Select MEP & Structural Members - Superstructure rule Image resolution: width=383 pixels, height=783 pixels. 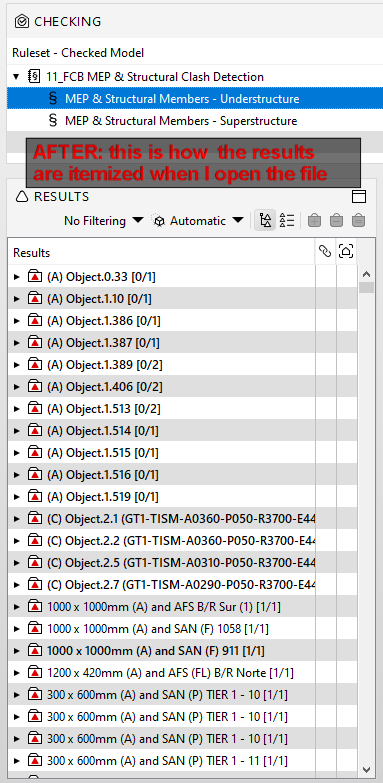point(181,121)
